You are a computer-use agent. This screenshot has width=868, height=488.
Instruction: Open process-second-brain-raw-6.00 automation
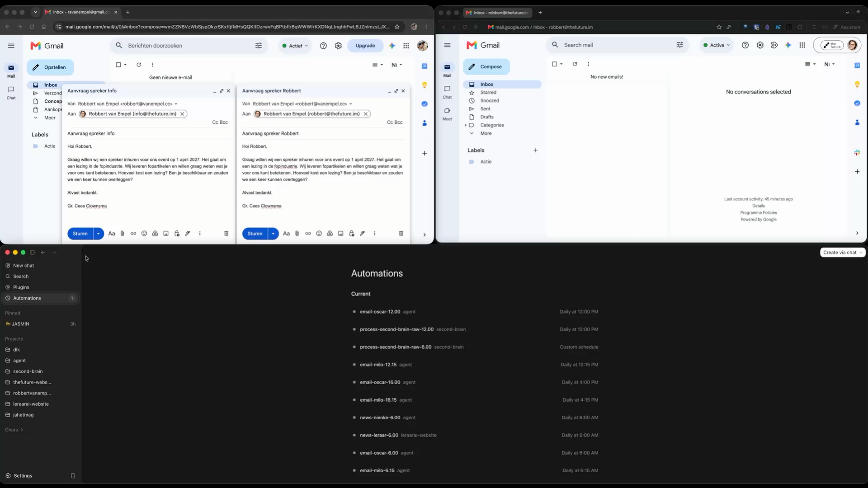(x=475, y=347)
